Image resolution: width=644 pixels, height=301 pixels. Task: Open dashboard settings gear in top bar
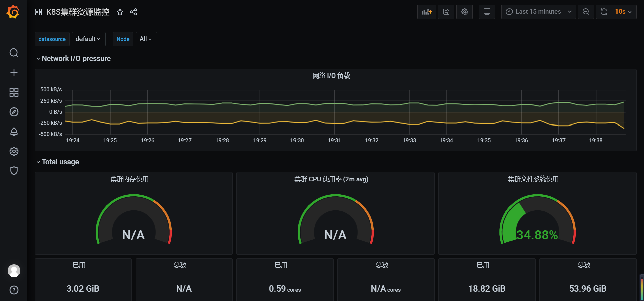click(x=464, y=12)
